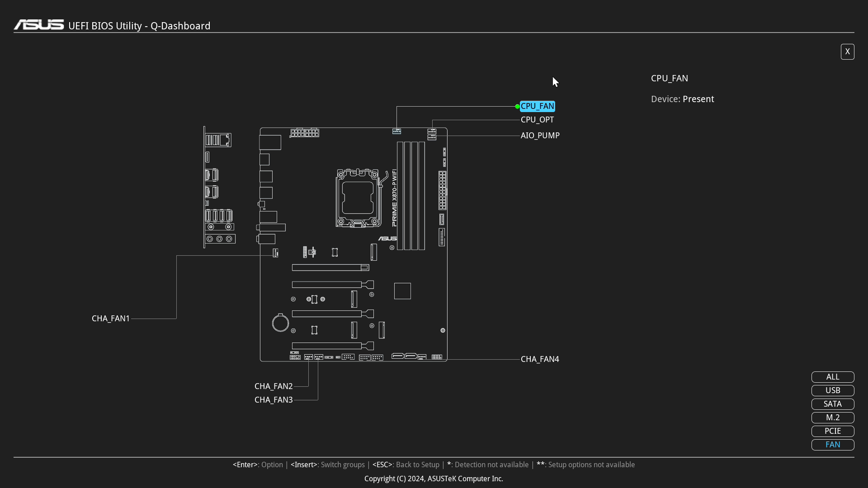Select the CPU_FAN header label
The width and height of the screenshot is (868, 488).
coord(537,106)
